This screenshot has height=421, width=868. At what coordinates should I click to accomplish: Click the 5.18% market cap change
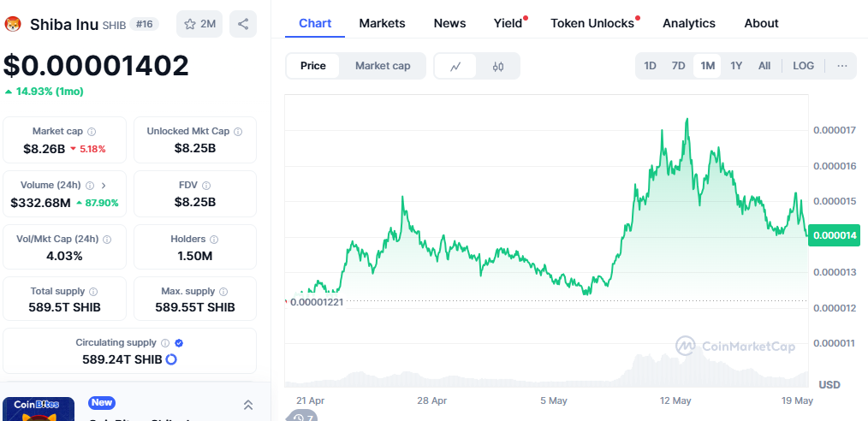coord(88,149)
